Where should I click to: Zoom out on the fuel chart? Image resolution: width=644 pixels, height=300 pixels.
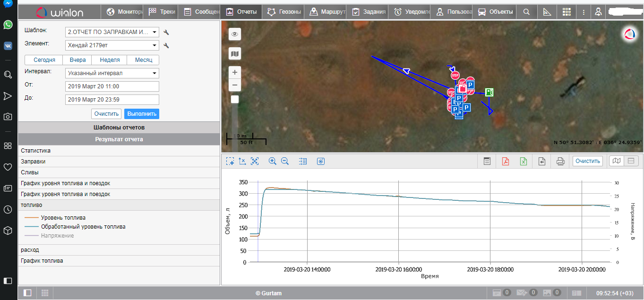[285, 161]
